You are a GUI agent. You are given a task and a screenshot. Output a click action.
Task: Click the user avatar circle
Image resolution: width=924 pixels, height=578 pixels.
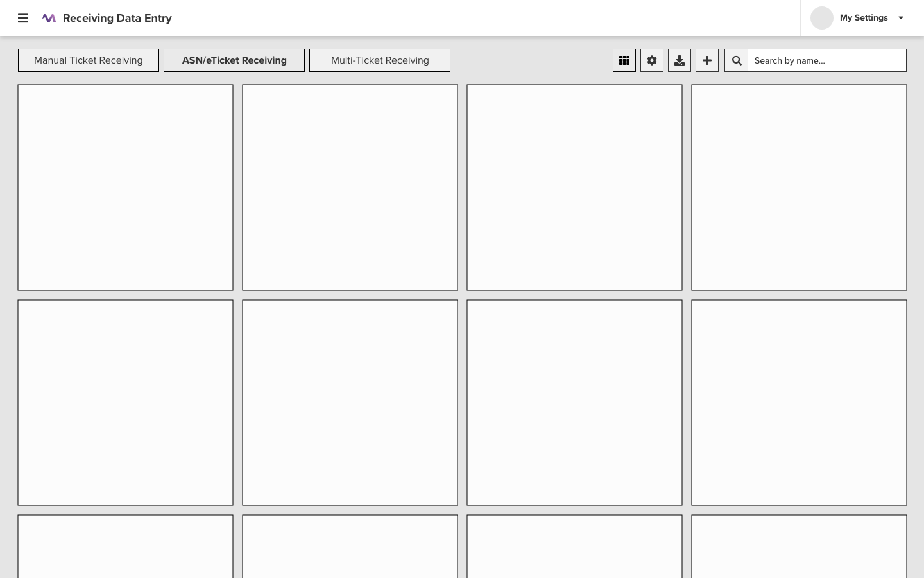click(822, 18)
